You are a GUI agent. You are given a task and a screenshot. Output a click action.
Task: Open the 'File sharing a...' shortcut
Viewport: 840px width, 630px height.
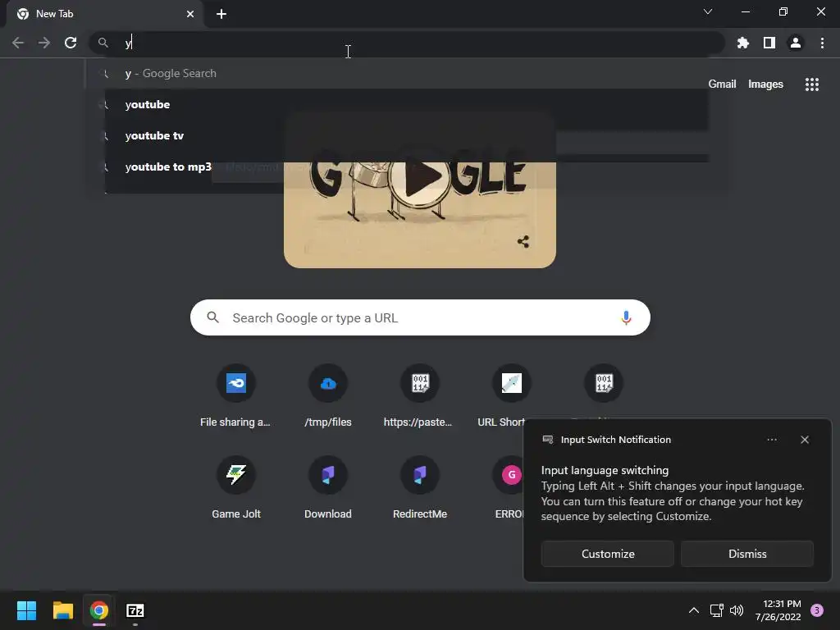[235, 396]
